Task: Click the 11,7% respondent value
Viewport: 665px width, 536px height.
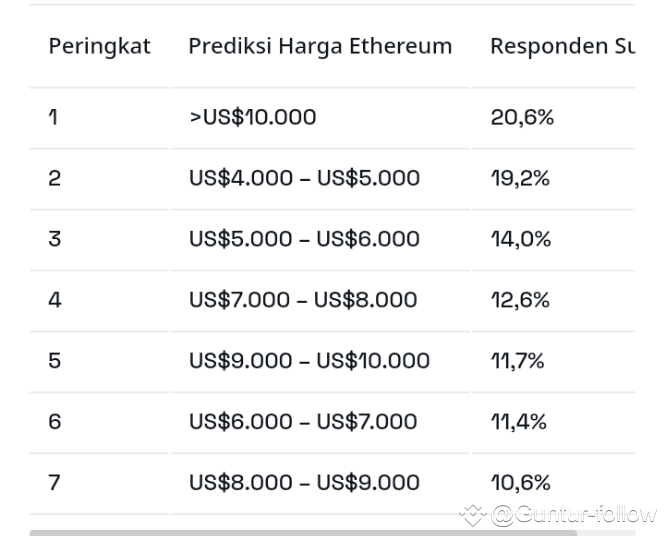Action: click(x=517, y=361)
